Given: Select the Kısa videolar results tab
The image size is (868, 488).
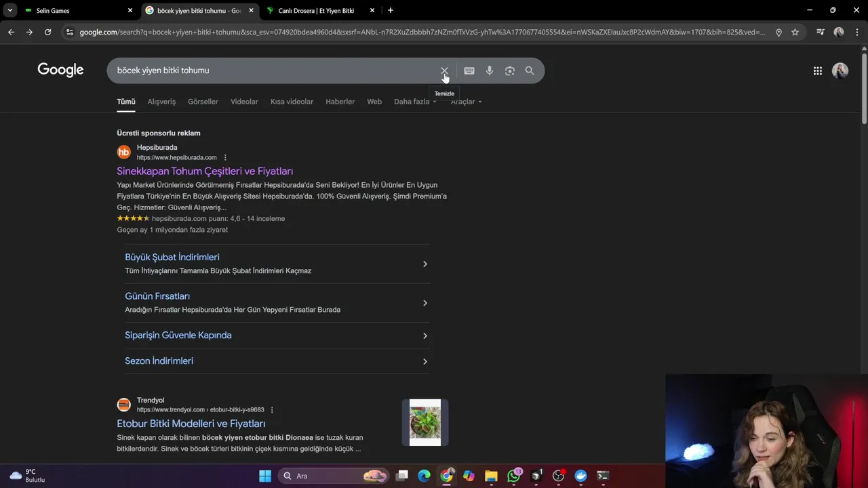Looking at the screenshot, I should point(292,102).
